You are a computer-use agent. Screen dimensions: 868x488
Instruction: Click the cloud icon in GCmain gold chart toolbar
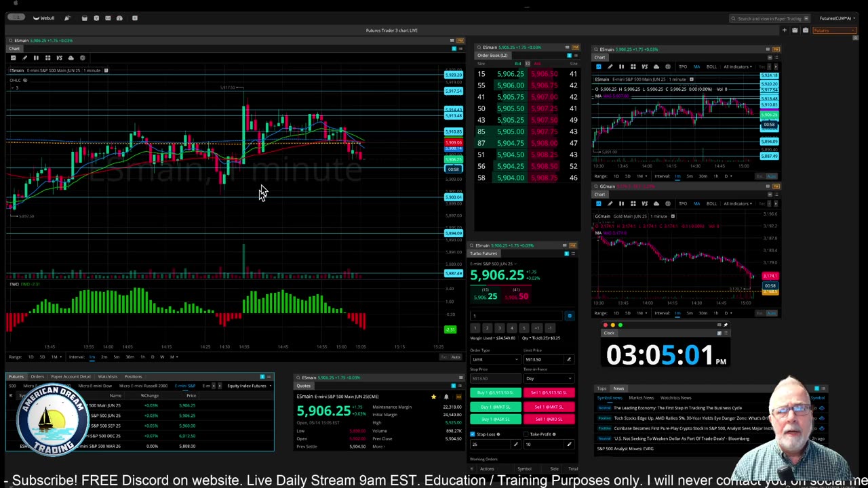click(656, 203)
